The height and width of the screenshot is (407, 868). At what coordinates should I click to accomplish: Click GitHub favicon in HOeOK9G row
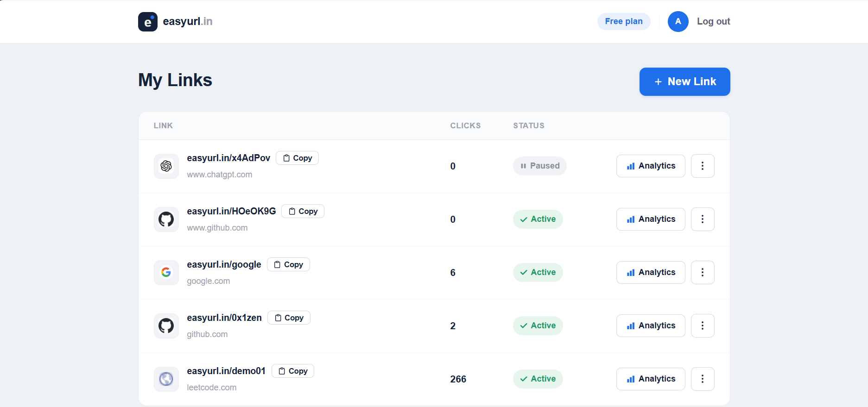coord(166,219)
